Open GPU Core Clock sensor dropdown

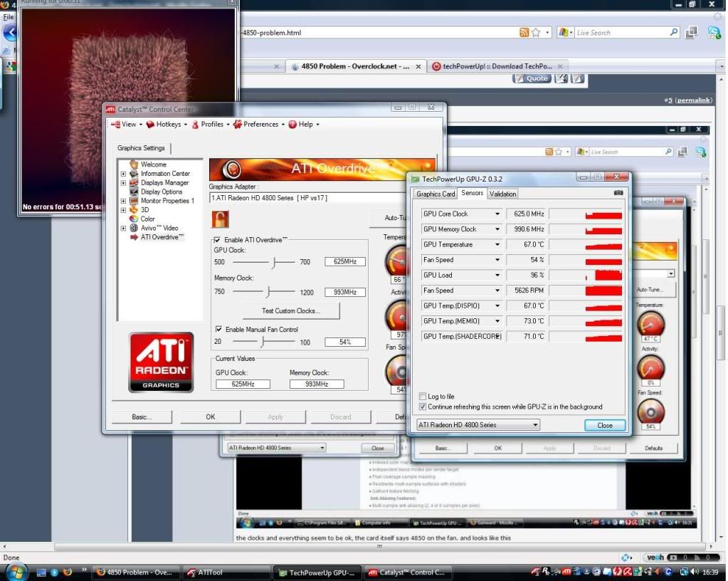click(x=497, y=214)
